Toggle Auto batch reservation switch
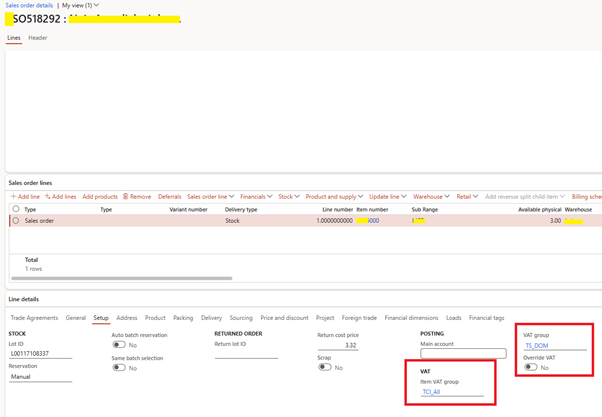602x417 pixels. click(x=119, y=345)
